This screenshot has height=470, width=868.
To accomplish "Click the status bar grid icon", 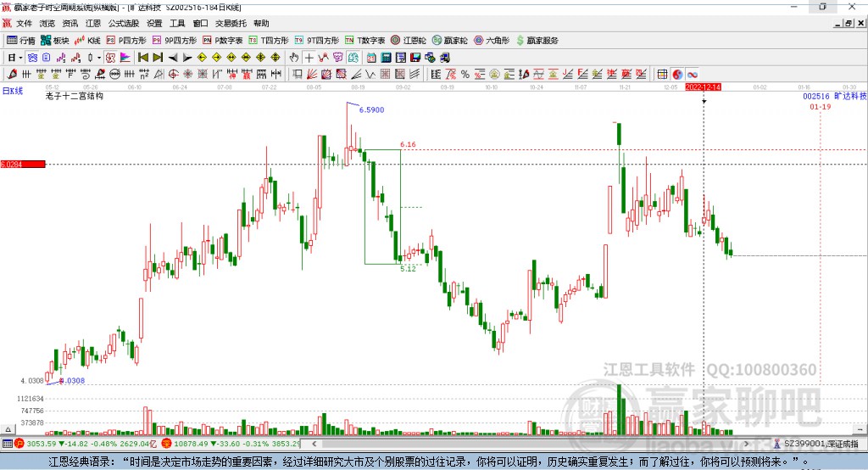I will (x=7, y=444).
